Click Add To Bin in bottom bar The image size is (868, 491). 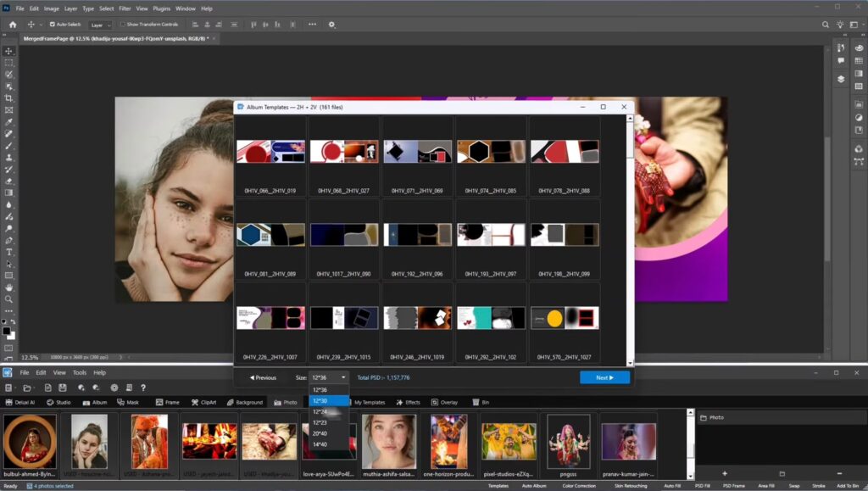848,485
